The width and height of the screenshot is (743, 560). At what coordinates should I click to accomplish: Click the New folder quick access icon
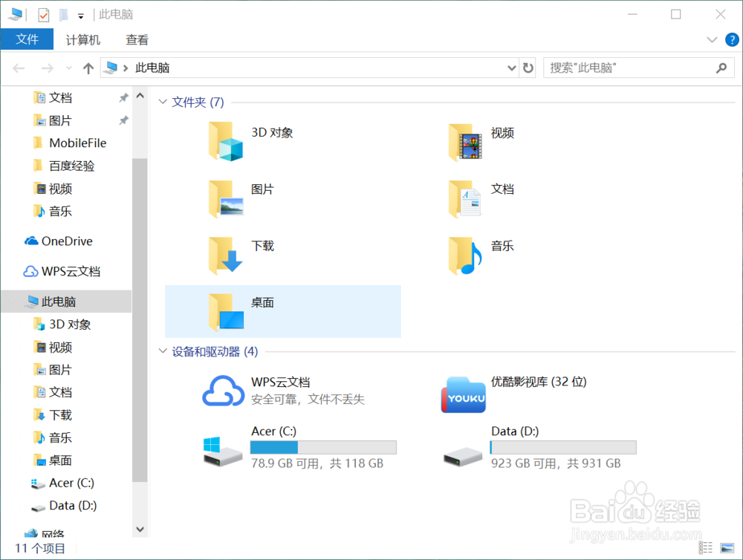coord(64,14)
